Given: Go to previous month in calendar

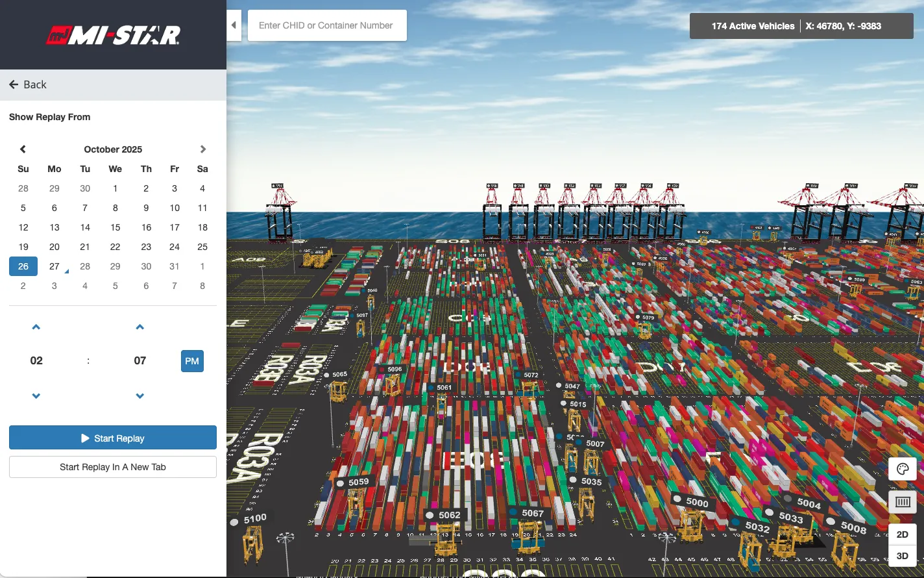Looking at the screenshot, I should click(23, 149).
